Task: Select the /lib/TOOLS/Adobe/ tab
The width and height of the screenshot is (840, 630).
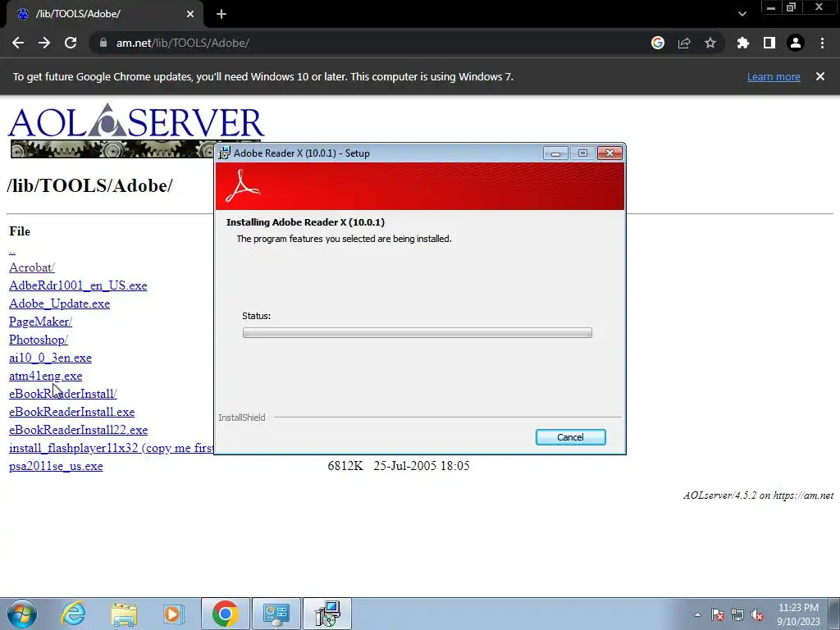Action: (x=105, y=14)
